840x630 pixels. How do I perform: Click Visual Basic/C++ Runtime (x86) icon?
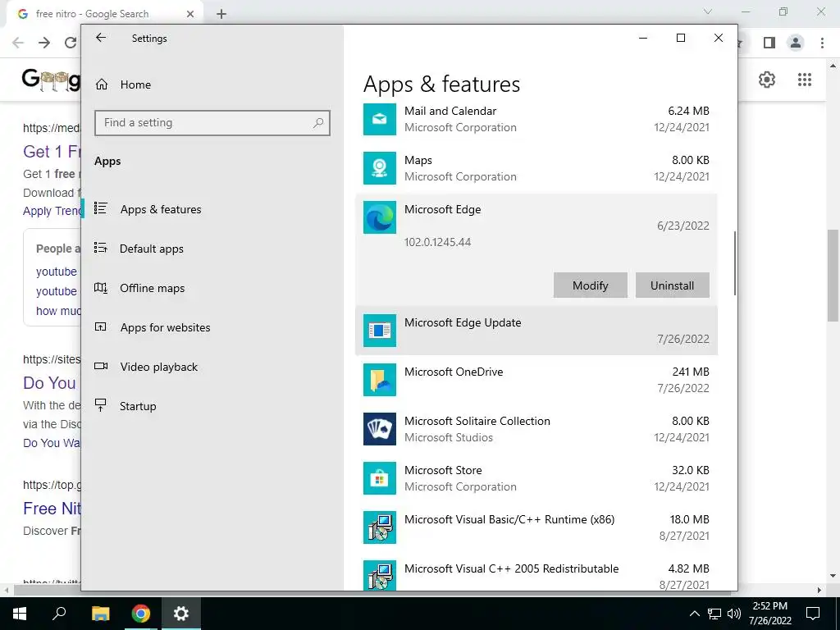click(379, 527)
